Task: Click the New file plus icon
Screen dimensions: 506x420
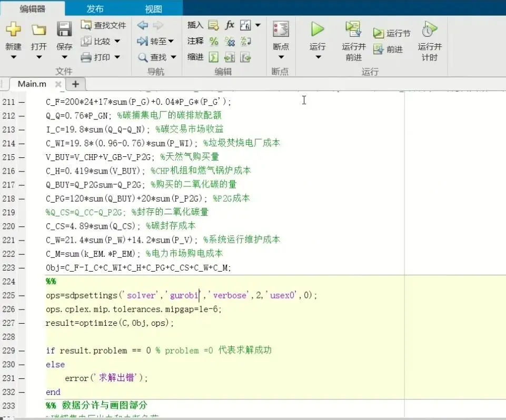Action: 13,29
